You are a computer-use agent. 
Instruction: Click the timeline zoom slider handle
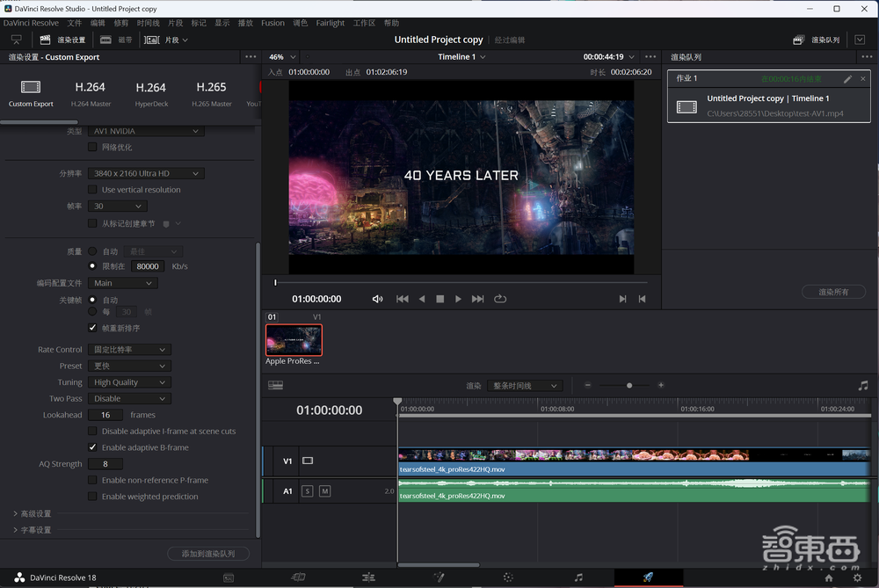(629, 386)
